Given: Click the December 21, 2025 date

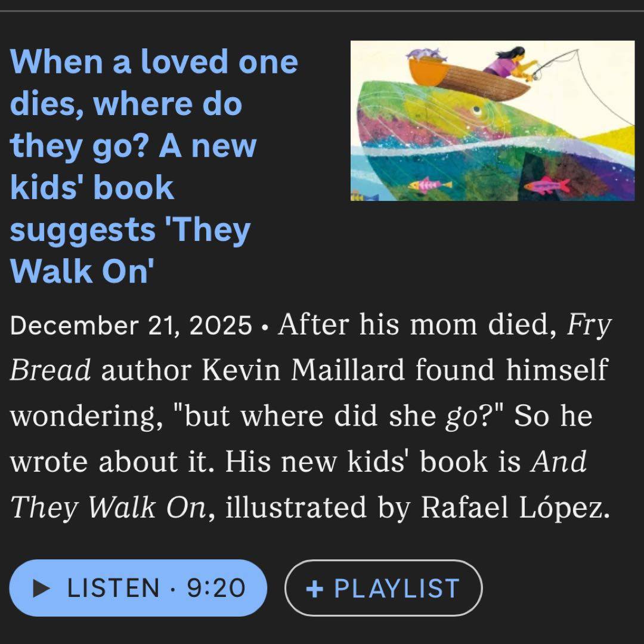Looking at the screenshot, I should (x=131, y=326).
